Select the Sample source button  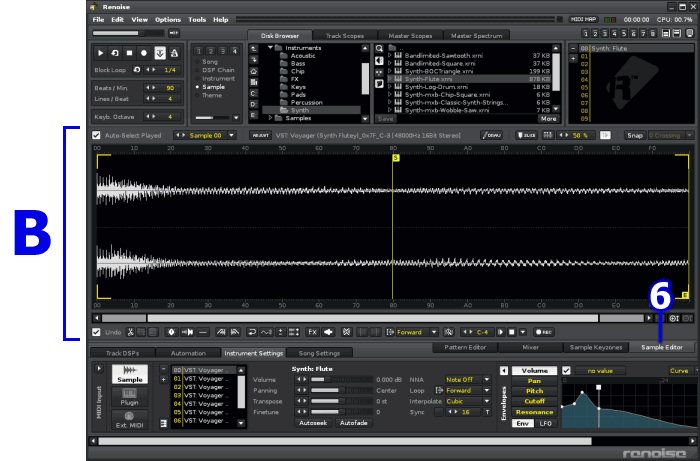[129, 374]
